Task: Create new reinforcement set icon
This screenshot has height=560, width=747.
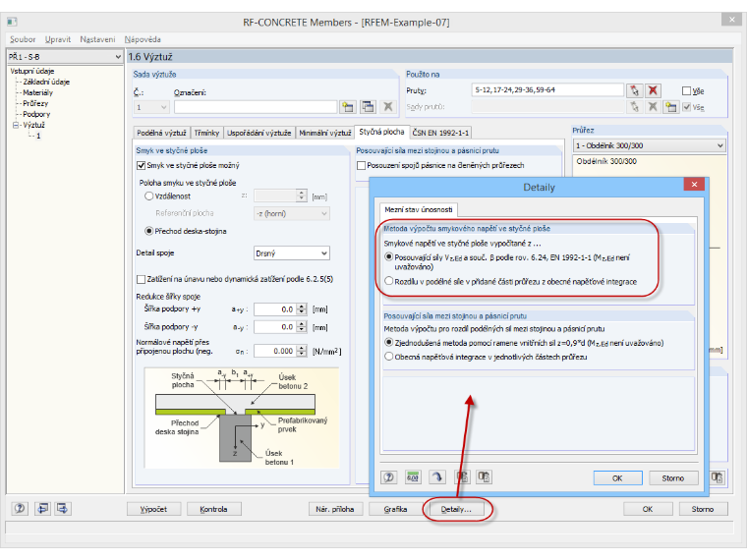Action: (x=348, y=107)
